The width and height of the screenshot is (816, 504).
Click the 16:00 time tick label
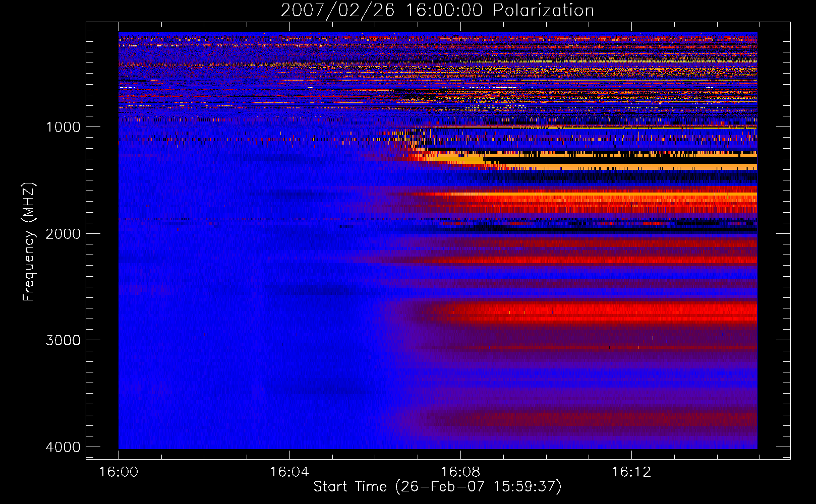[x=119, y=472]
